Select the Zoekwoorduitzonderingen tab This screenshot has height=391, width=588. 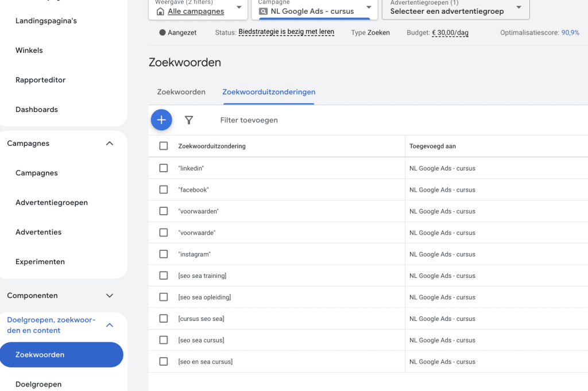(x=269, y=92)
